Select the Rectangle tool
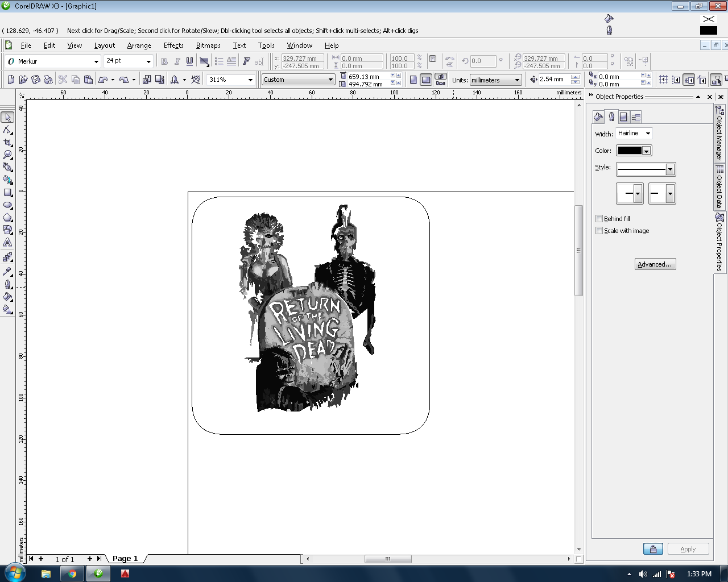Viewport: 728px width, 582px height. pyautogui.click(x=7, y=193)
